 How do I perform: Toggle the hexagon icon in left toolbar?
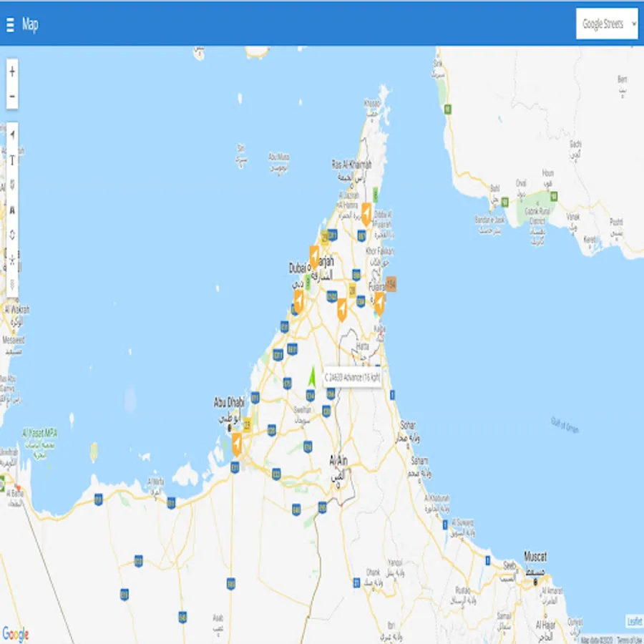[x=12, y=235]
